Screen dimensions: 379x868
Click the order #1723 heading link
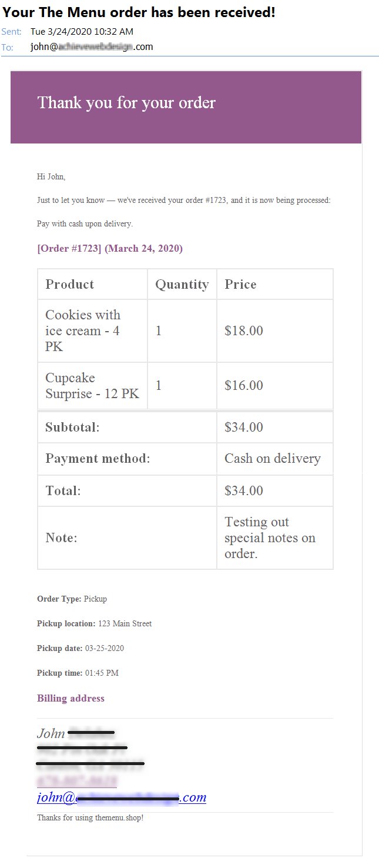pos(110,249)
